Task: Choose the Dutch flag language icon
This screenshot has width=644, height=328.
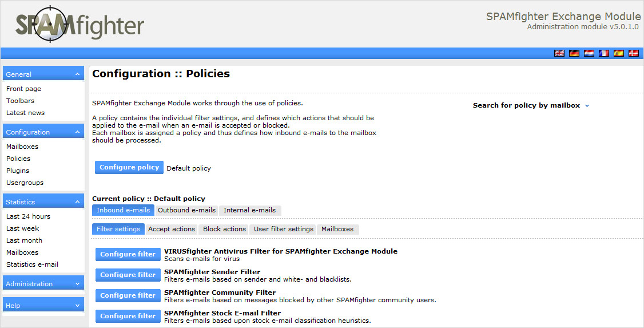Action: [x=589, y=53]
